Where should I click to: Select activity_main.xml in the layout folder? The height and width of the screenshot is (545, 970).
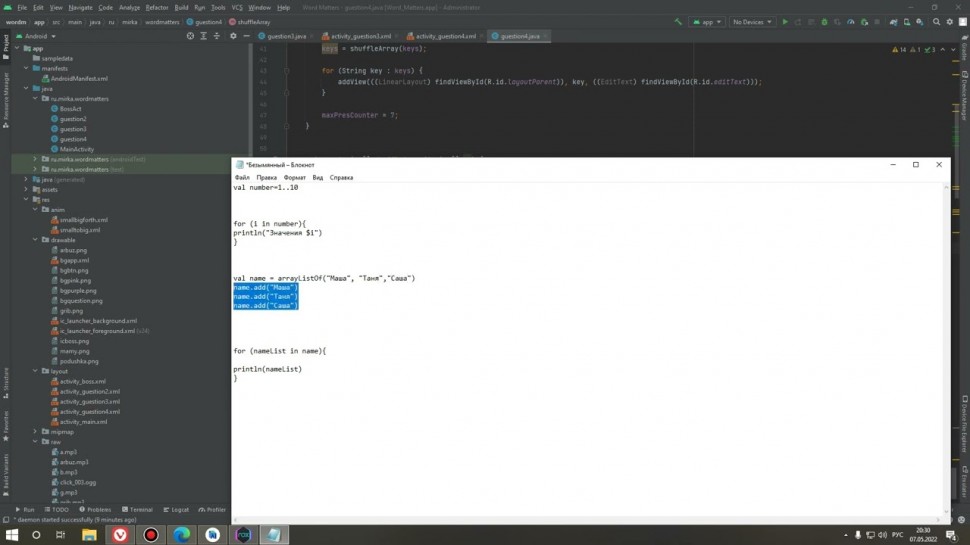[89, 422]
